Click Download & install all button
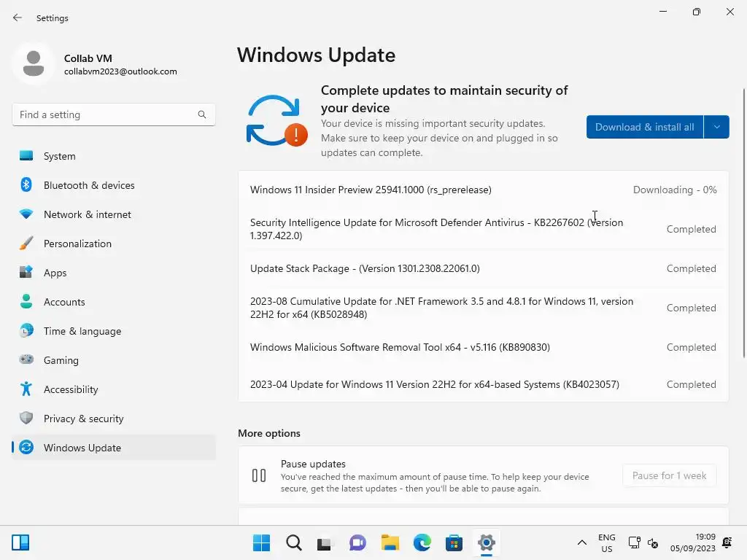The height and width of the screenshot is (560, 747). [645, 127]
